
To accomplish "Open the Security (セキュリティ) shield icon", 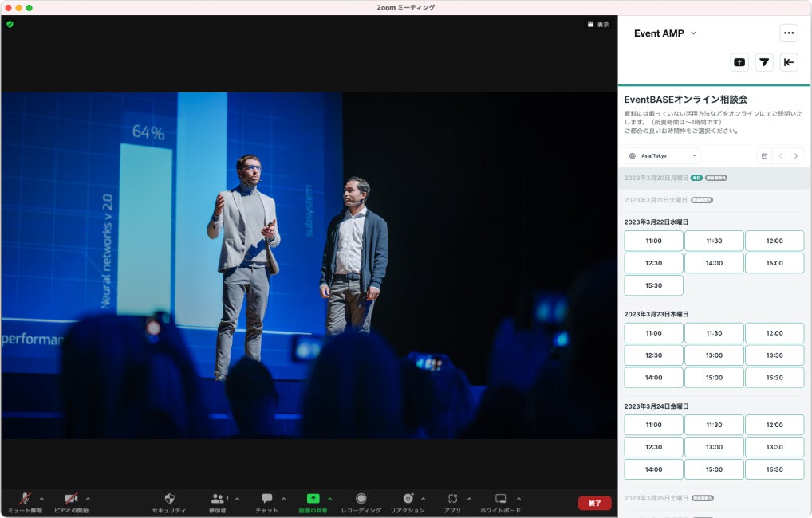I will click(x=169, y=499).
